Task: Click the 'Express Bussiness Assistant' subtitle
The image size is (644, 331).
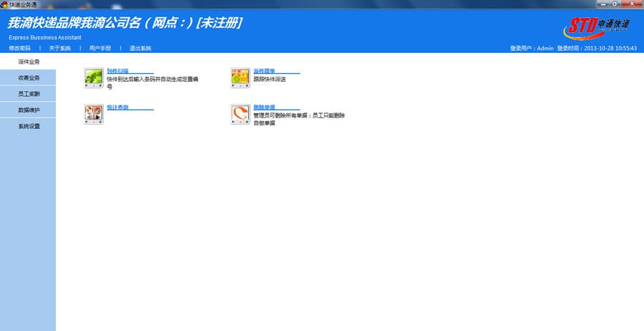Action: pyautogui.click(x=45, y=37)
